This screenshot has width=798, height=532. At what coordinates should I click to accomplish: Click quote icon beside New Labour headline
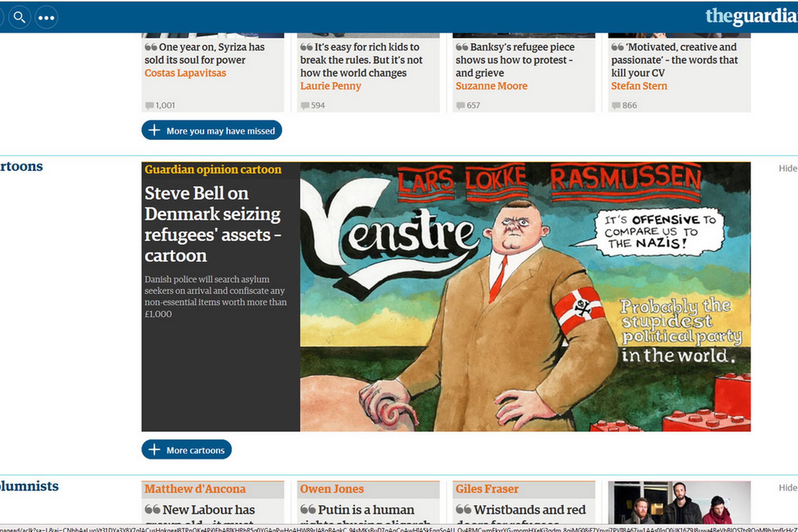152,509
